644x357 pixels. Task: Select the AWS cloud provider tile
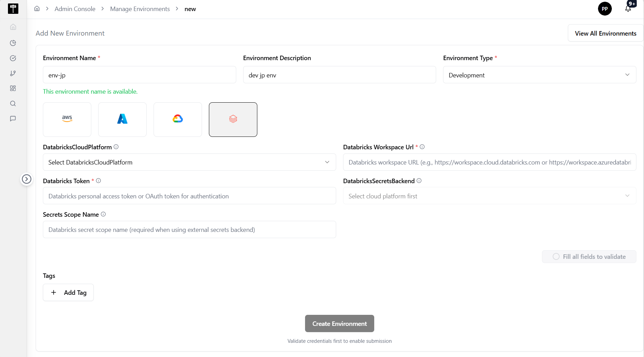[67, 120]
